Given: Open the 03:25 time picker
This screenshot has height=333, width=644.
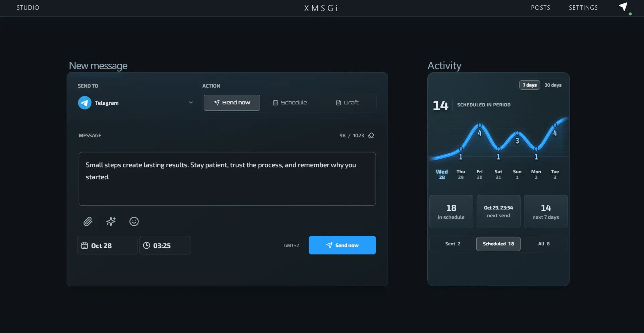Looking at the screenshot, I should click(x=165, y=245).
